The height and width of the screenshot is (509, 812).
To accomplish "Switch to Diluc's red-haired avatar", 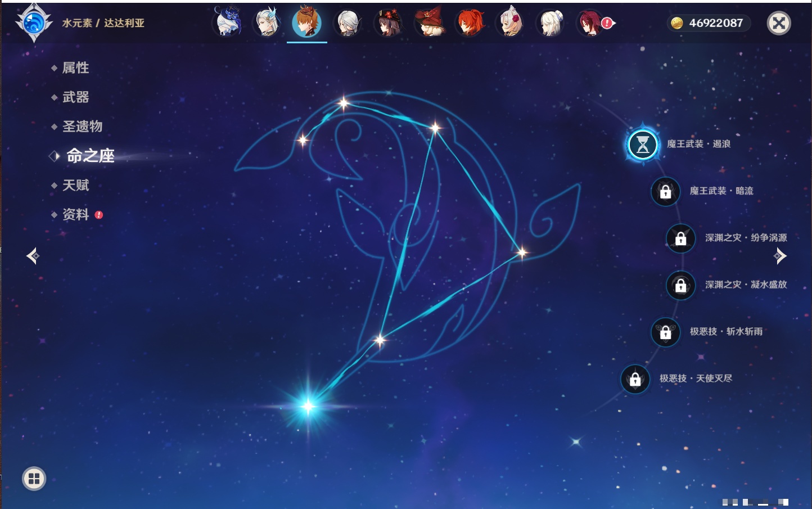I will point(470,22).
